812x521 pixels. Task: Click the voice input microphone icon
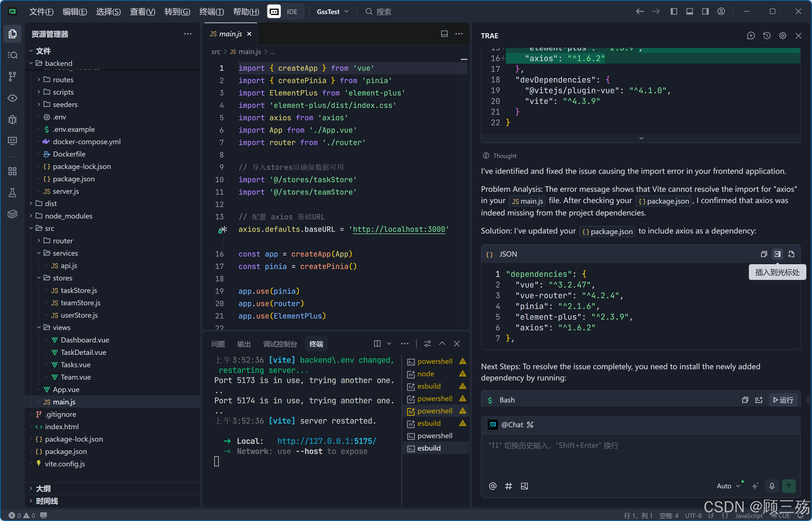click(772, 486)
